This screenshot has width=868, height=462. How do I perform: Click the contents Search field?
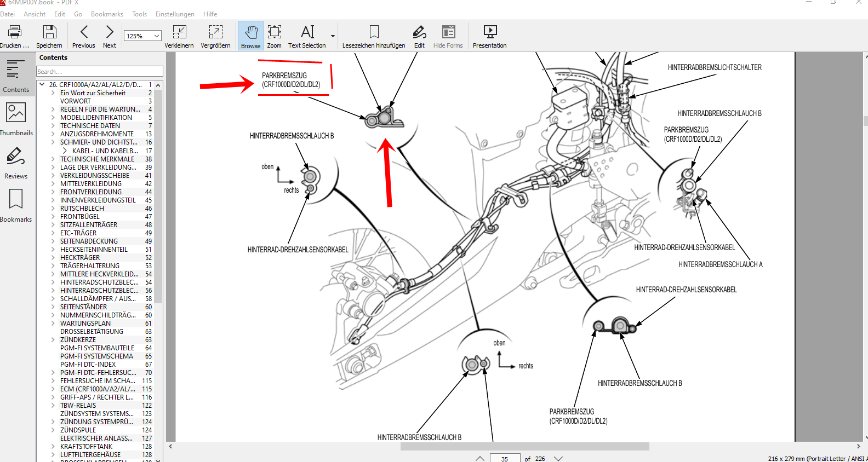point(99,72)
